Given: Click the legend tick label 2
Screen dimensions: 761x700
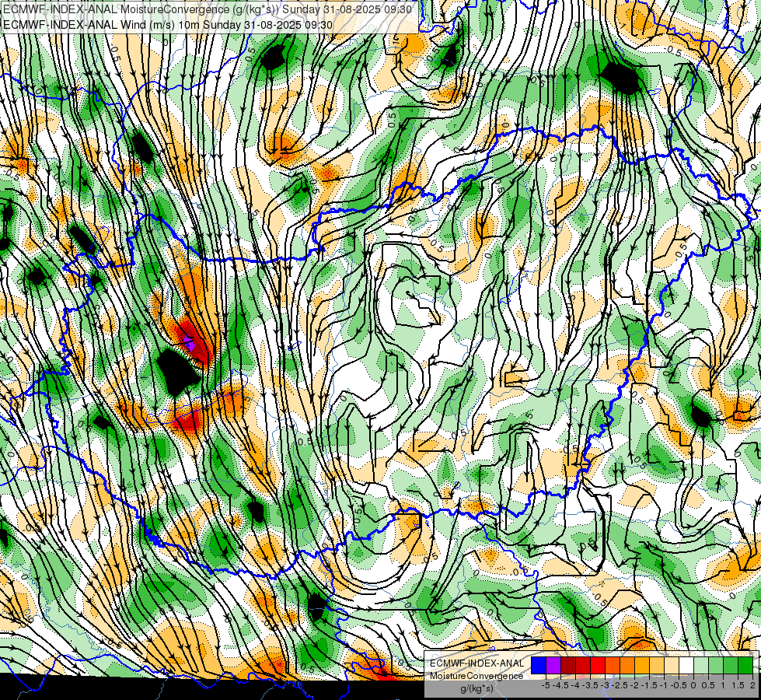Looking at the screenshot, I should pyautogui.click(x=752, y=685).
